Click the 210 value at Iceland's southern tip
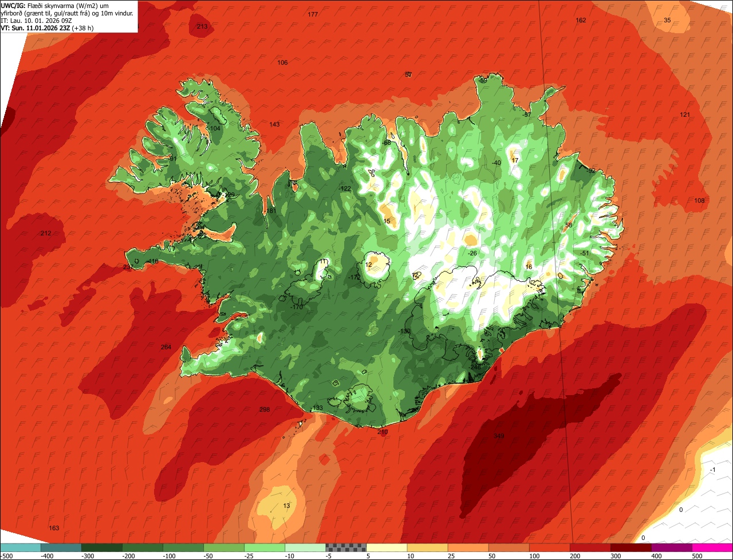Viewport: 733px width, 560px height. [383, 432]
